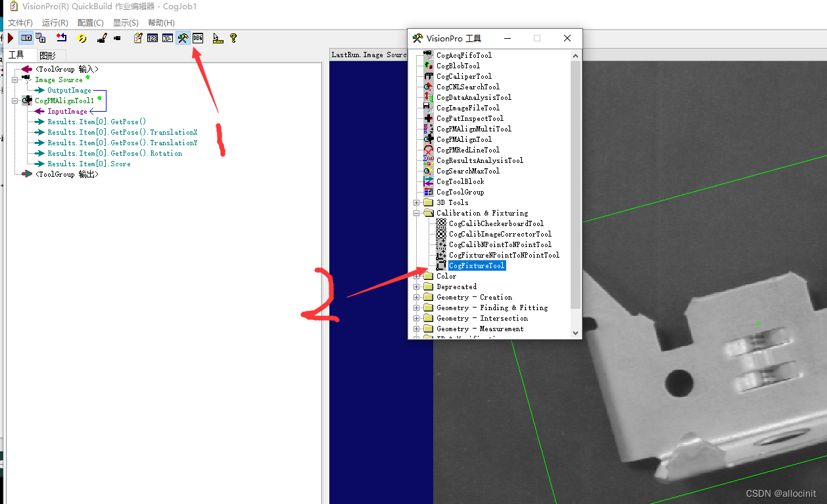
Task: Select the CogFixtureNPointToNPointTool entry
Action: [x=504, y=255]
